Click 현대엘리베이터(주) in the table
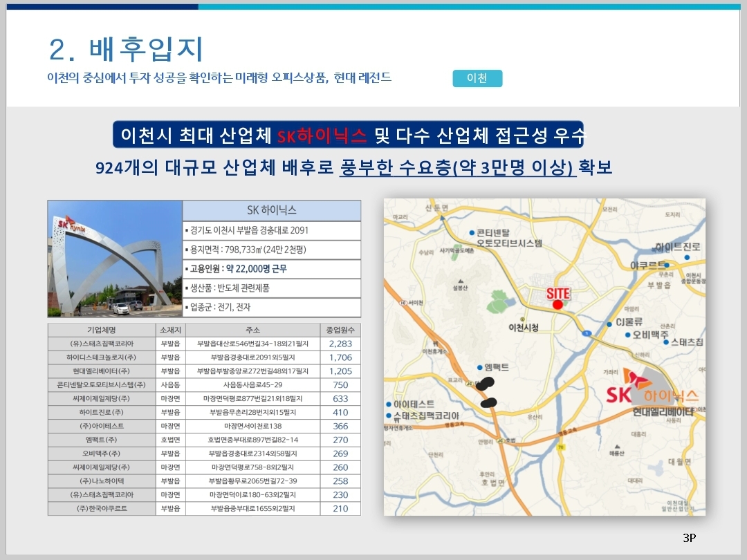The height and width of the screenshot is (560, 747). pos(102,371)
